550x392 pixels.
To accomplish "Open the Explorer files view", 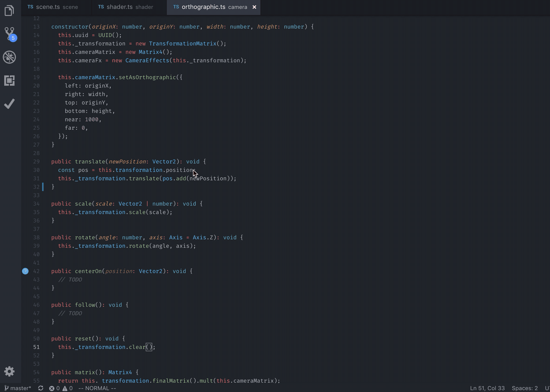I will [x=9, y=11].
